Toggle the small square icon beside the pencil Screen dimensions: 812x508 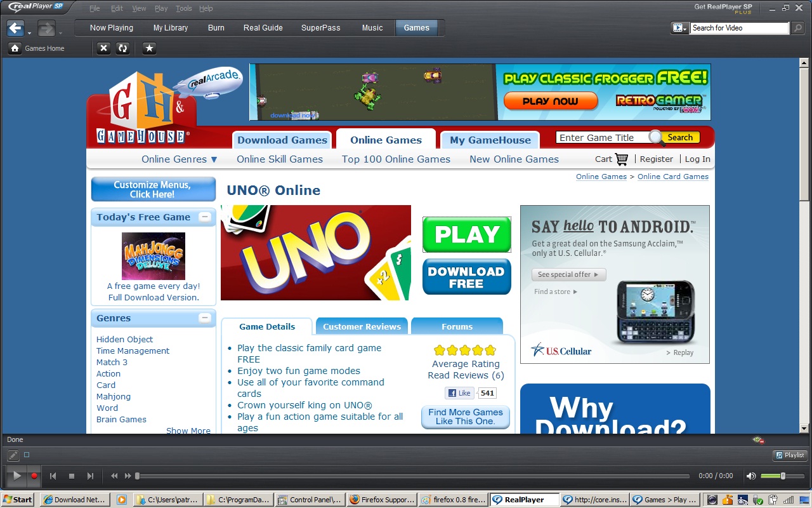(27, 455)
